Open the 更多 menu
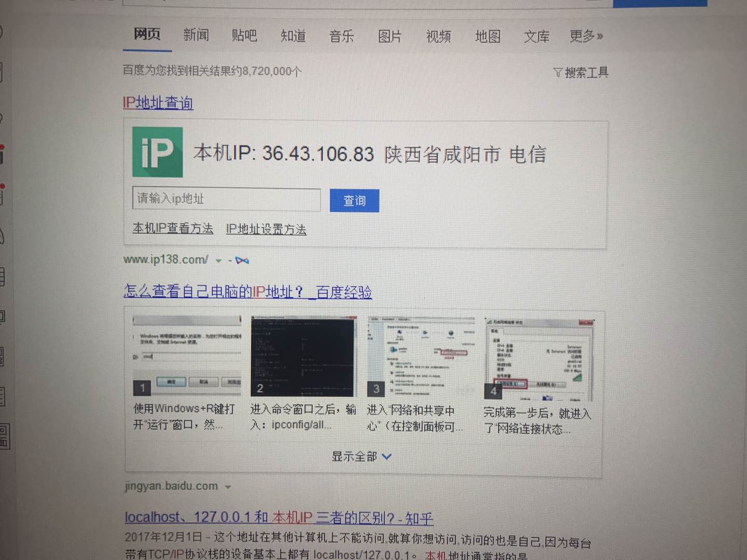Image resolution: width=747 pixels, height=560 pixels. point(586,36)
